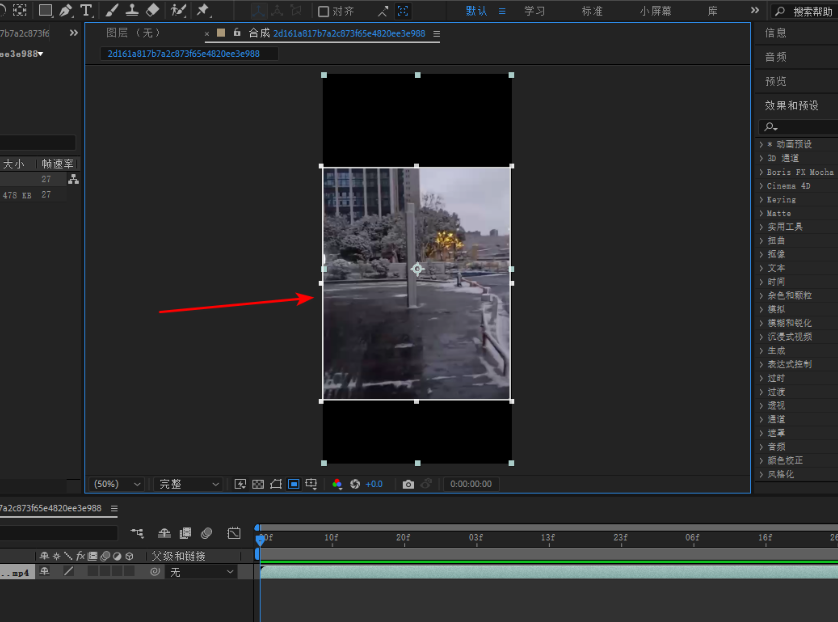Screen dimensions: 838x622
Task: Click the blue playhead on the time ruler
Action: [x=260, y=539]
